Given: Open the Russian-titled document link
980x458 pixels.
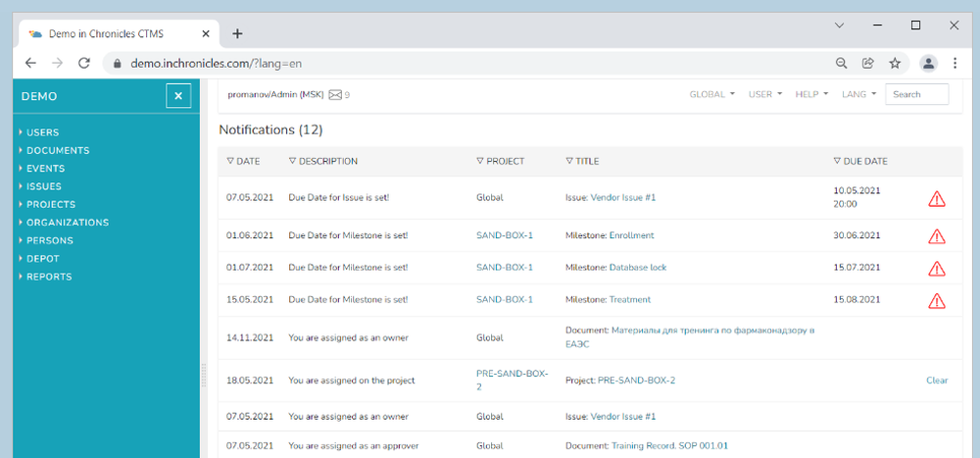Looking at the screenshot, I should pyautogui.click(x=691, y=337).
